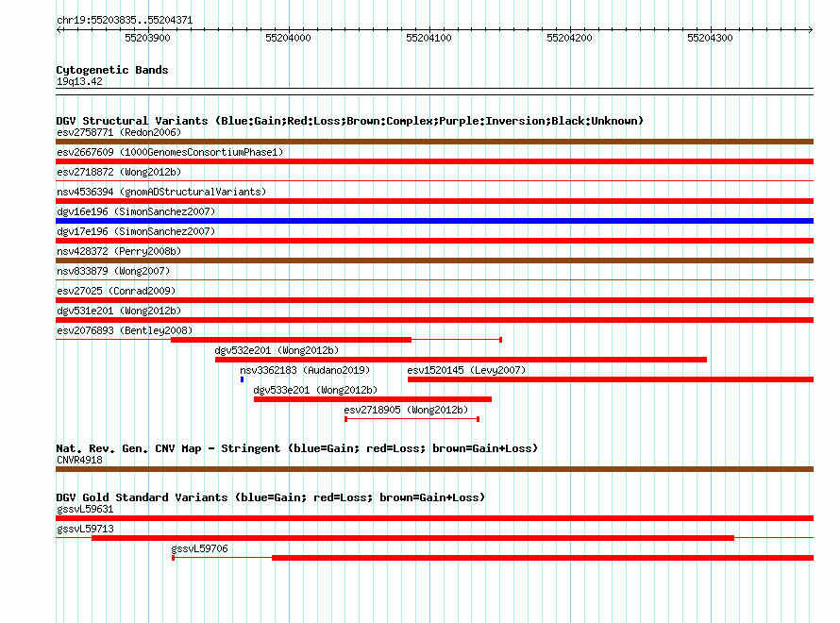Click the thick red bar of gssvL59713
This screenshot has height=623, width=840.
[x=413, y=538]
